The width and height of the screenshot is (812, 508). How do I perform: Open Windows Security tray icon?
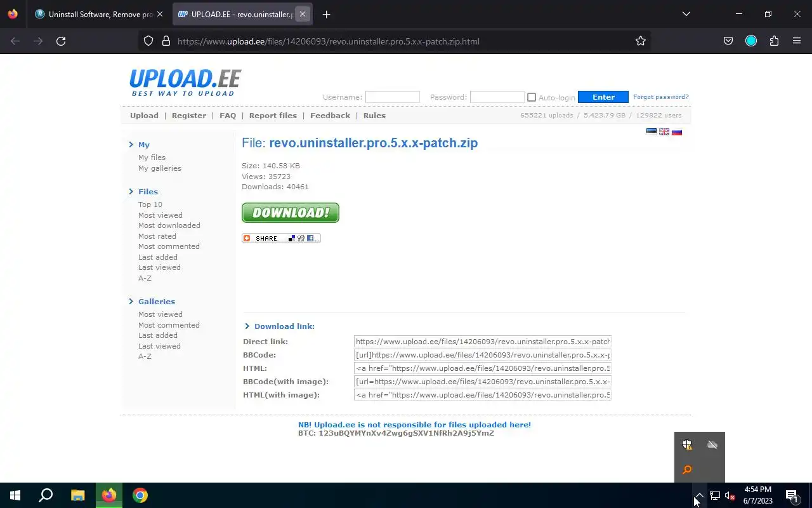[x=687, y=444]
